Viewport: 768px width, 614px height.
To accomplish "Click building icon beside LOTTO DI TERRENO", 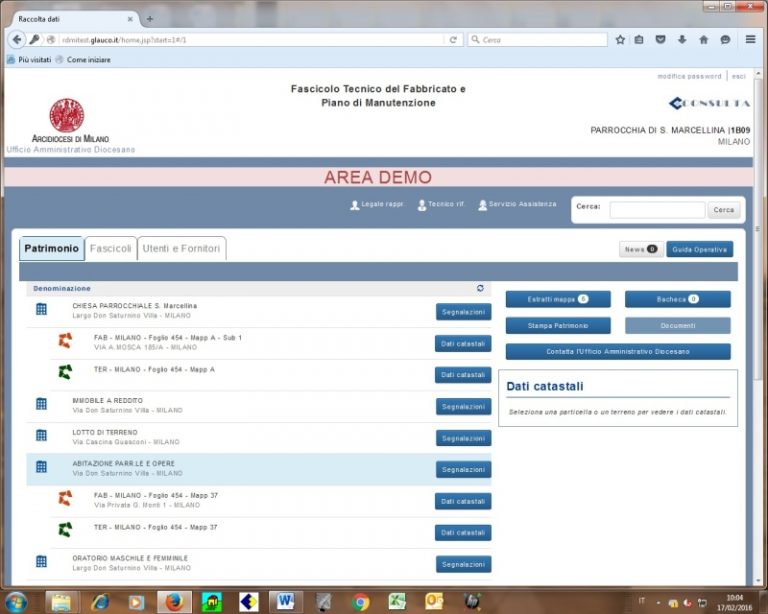I will click(x=41, y=436).
